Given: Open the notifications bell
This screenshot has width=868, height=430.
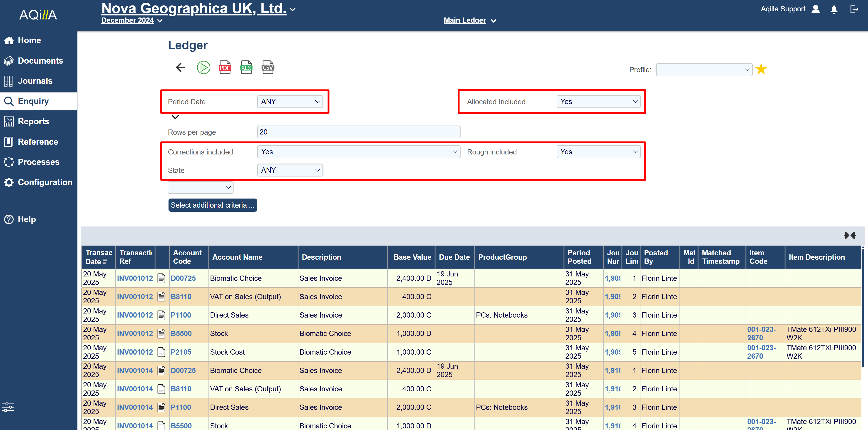Looking at the screenshot, I should [x=834, y=10].
